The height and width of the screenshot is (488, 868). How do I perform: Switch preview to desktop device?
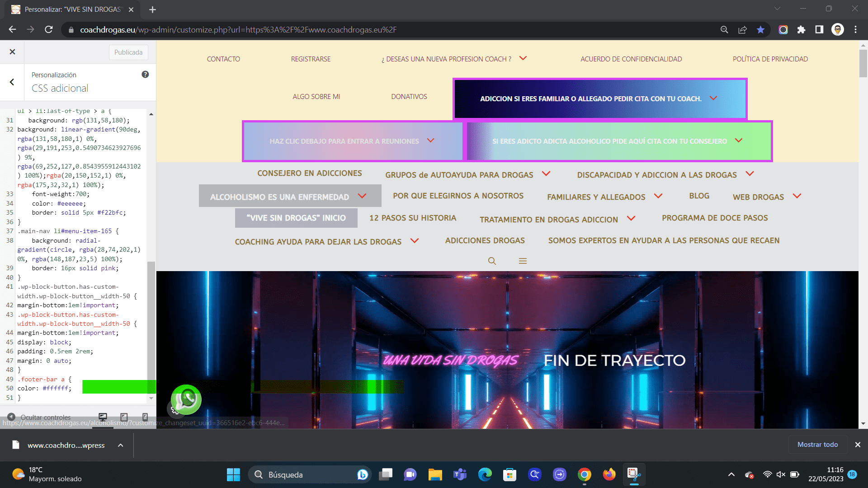(x=103, y=417)
